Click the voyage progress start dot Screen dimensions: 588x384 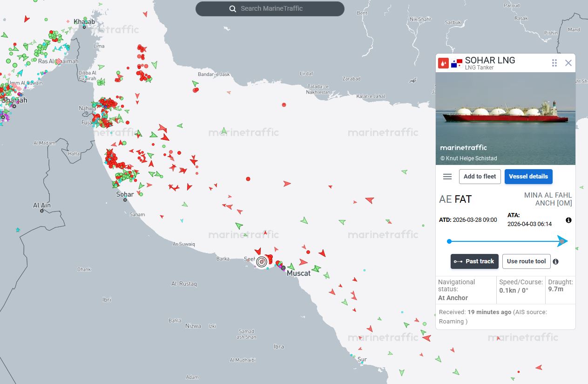click(x=449, y=241)
